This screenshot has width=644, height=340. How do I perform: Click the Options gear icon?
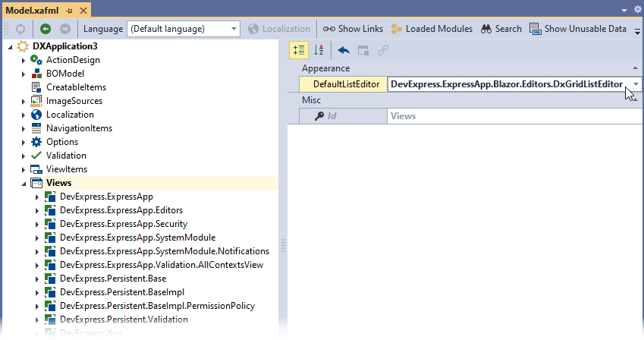(36, 142)
